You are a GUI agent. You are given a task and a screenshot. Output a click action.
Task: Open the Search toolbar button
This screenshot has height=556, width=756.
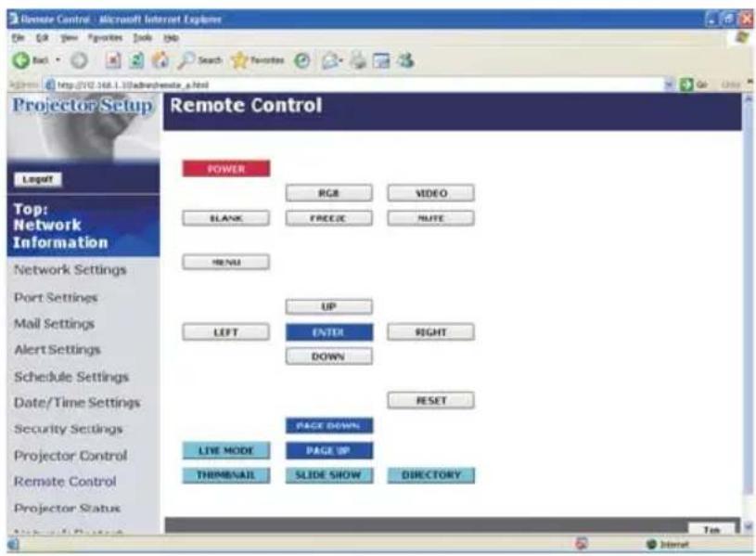click(200, 60)
